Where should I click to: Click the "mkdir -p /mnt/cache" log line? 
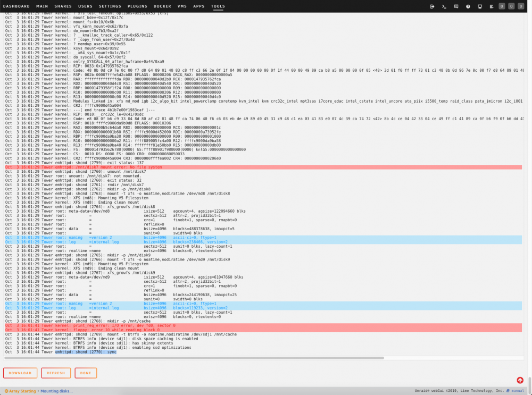(78, 321)
